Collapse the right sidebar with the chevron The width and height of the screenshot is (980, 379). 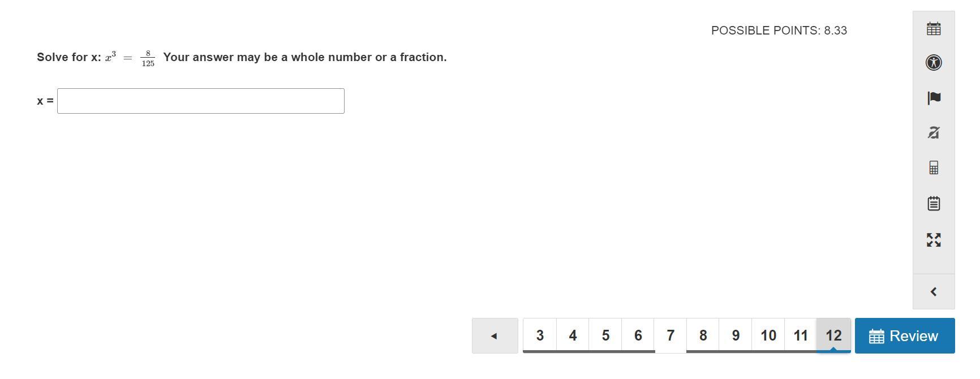point(934,292)
